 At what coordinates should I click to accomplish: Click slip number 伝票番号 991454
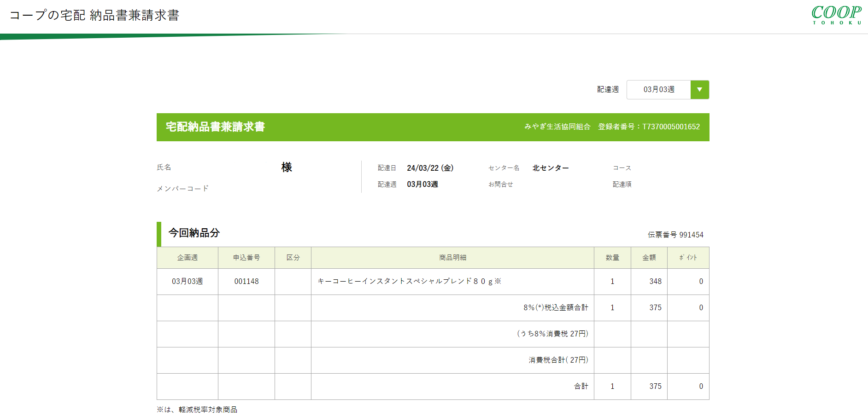point(675,235)
